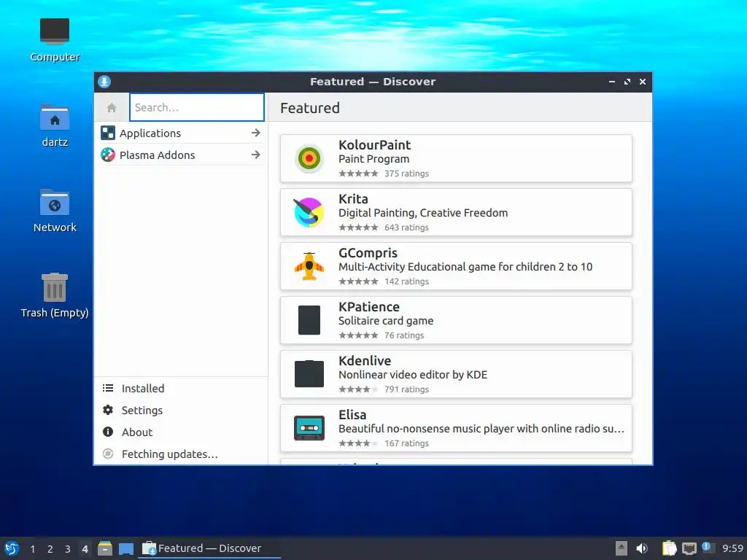
Task: Open the Network desktop icon
Action: pos(54,211)
